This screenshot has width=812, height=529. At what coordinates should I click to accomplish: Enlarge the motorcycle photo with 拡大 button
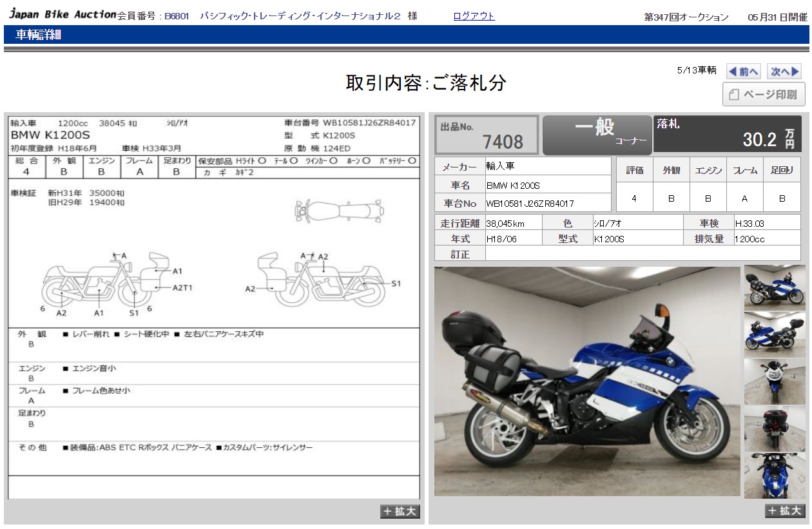pyautogui.click(x=785, y=511)
